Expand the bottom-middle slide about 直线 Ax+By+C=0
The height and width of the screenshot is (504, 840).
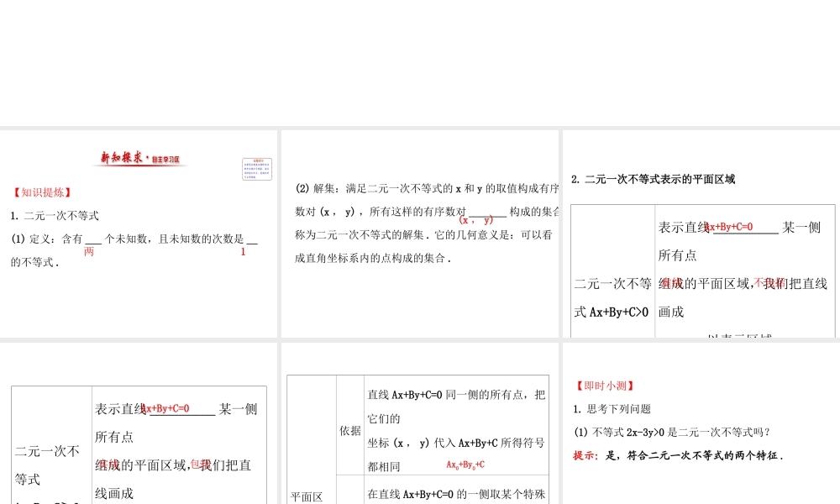coord(420,420)
